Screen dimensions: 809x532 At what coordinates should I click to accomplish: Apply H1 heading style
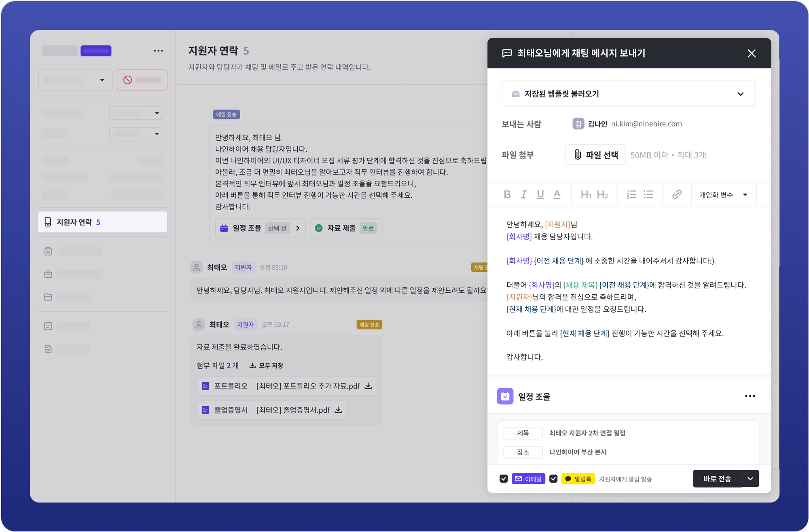[586, 194]
